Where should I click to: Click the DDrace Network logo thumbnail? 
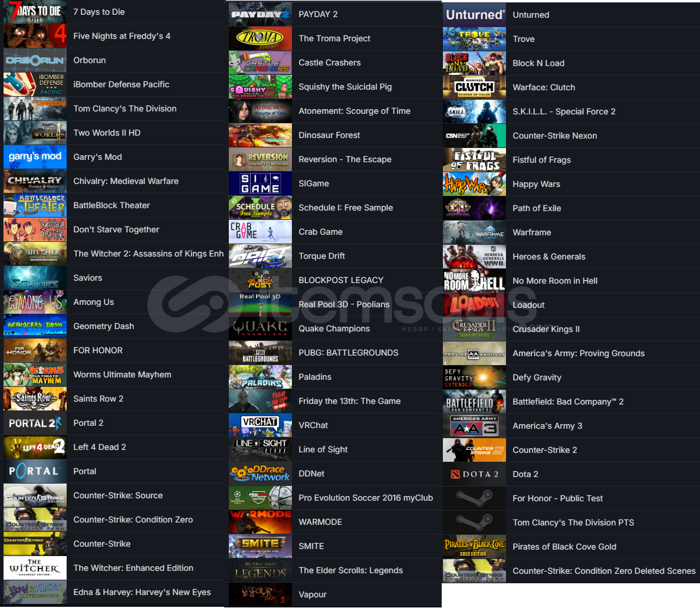pos(260,474)
